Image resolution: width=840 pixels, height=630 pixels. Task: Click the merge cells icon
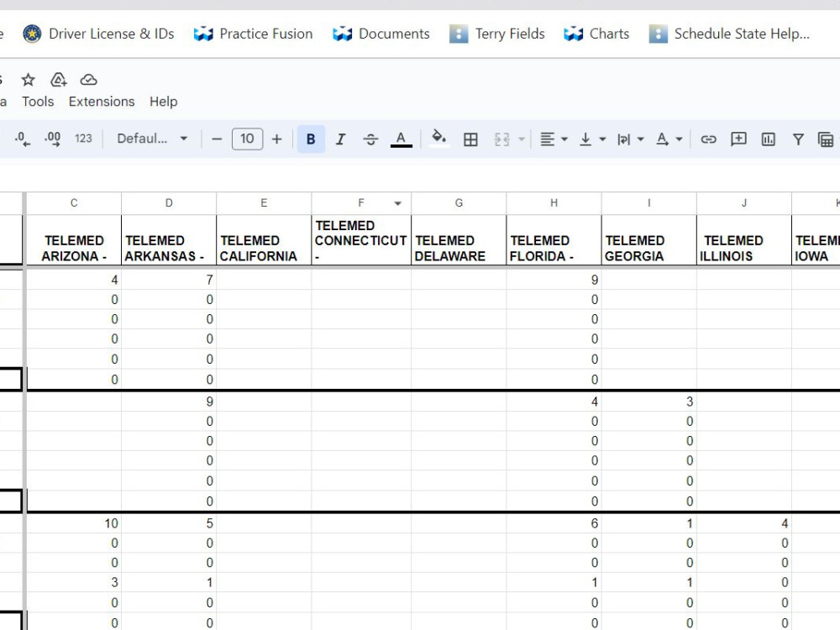502,139
